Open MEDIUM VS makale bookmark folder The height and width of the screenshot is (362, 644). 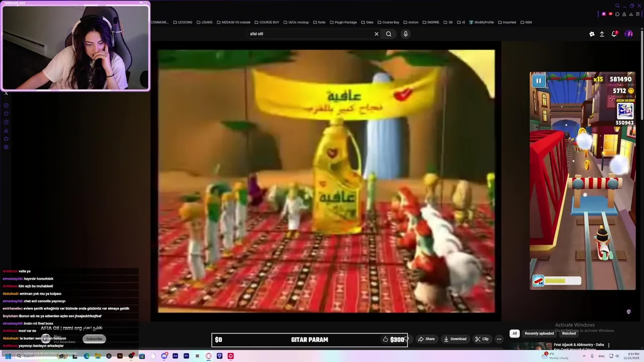233,22
